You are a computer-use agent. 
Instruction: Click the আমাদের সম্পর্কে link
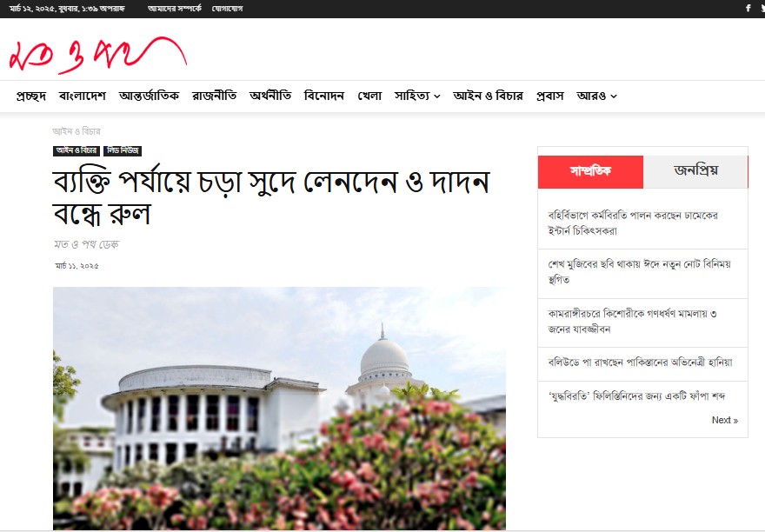point(175,9)
